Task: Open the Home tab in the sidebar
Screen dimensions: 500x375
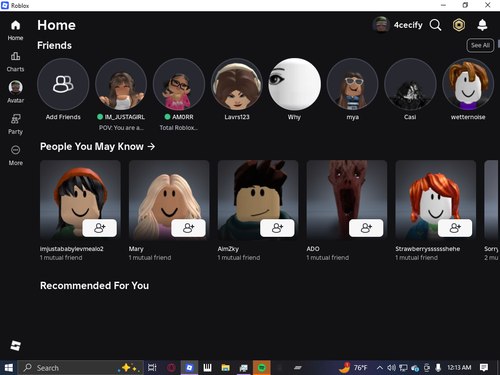Action: point(15,30)
